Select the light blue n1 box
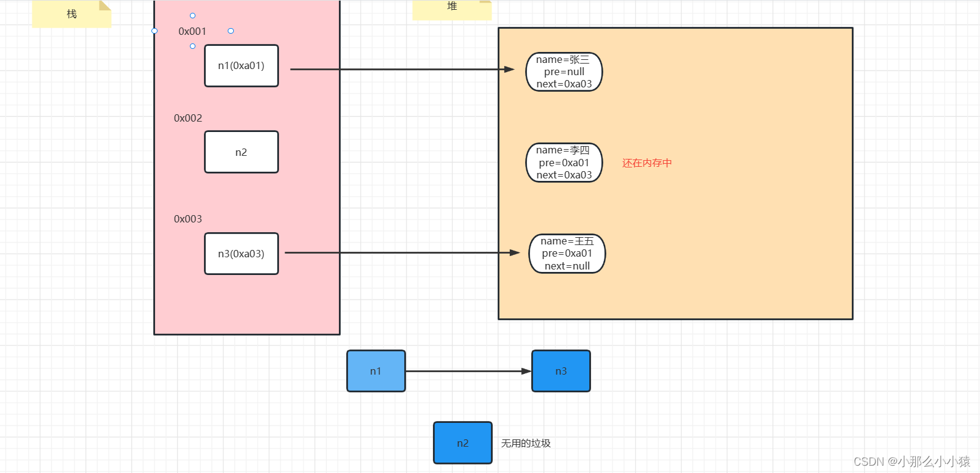The image size is (980, 473). (x=376, y=371)
